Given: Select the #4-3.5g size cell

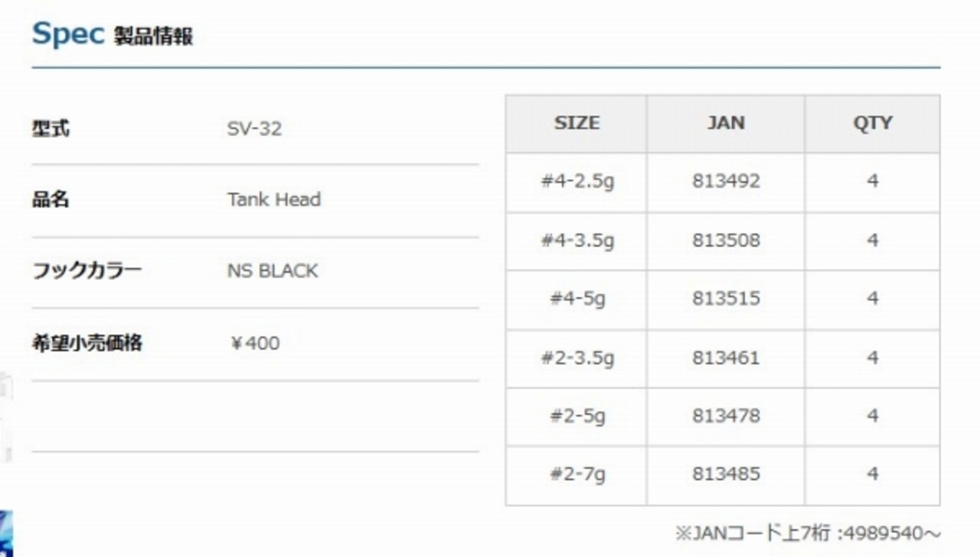Looking at the screenshot, I should point(577,241).
